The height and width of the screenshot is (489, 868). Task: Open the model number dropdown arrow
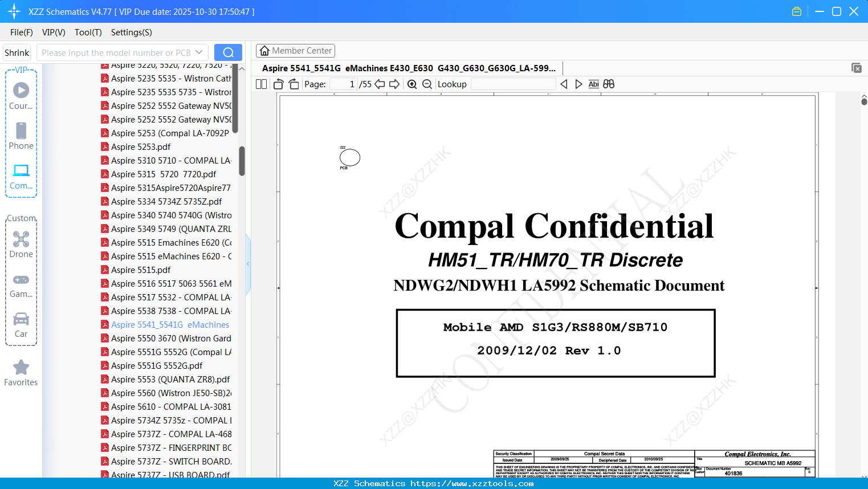(199, 52)
